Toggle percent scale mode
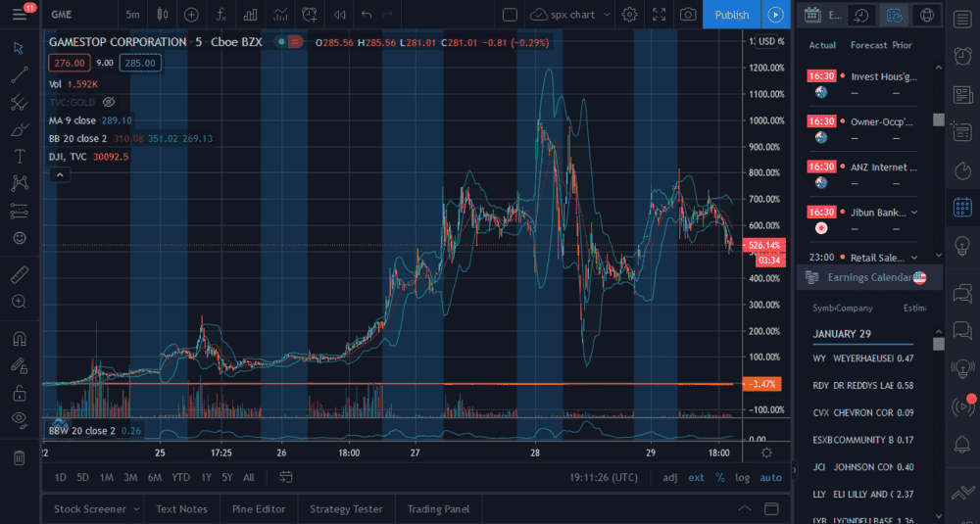 (x=720, y=477)
